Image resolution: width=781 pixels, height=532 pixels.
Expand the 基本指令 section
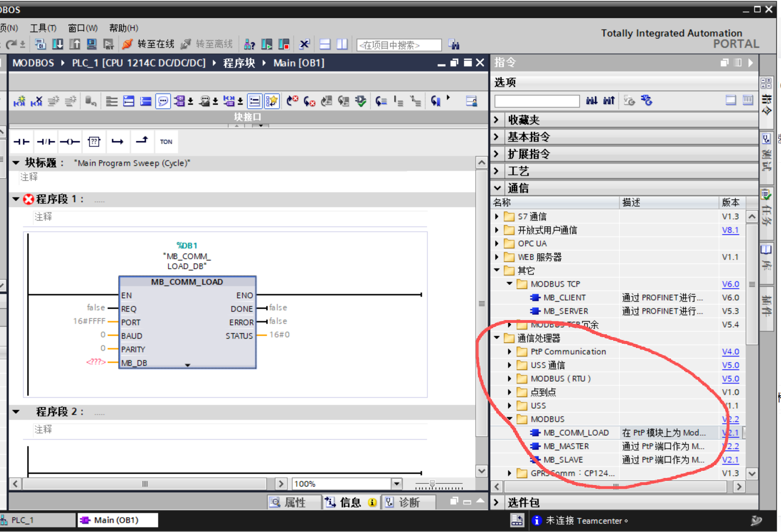pyautogui.click(x=496, y=137)
